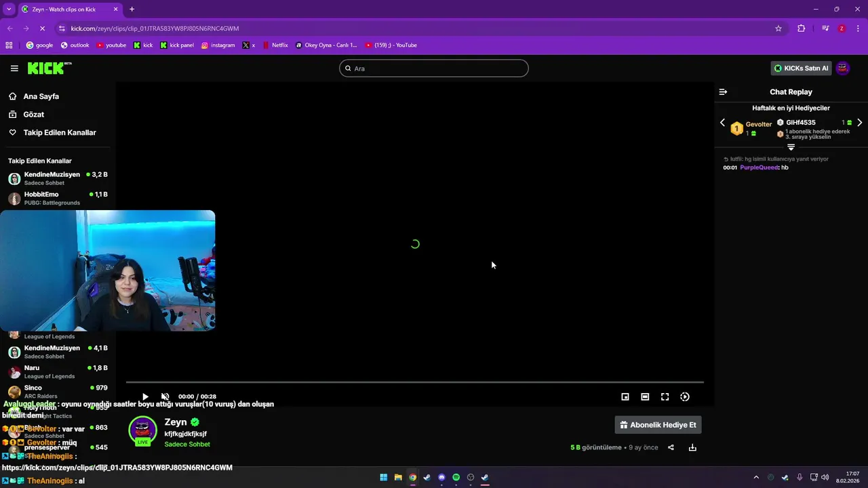Open the taskbar volume control
The width and height of the screenshot is (868, 488).
[x=825, y=477]
